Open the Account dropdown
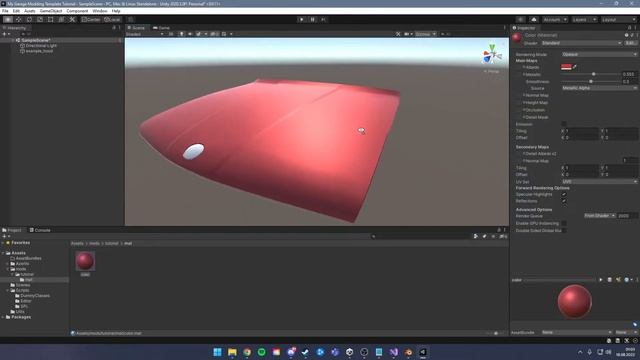 pyautogui.click(x=555, y=19)
